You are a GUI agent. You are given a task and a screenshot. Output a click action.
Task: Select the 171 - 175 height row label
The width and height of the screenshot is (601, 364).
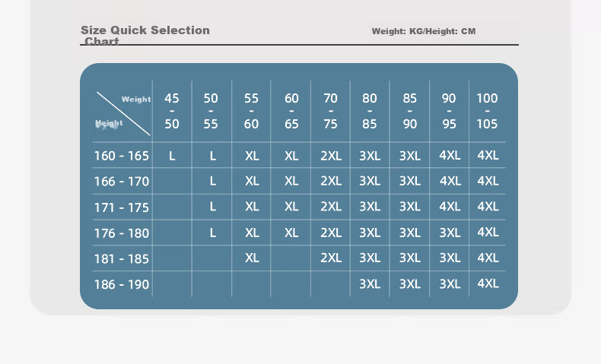coord(122,207)
